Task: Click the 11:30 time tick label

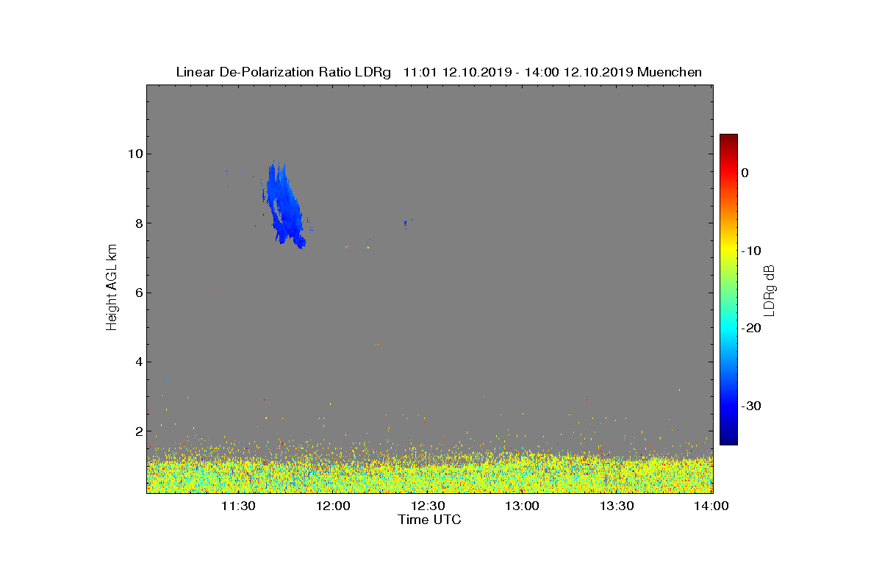Action: pos(238,506)
